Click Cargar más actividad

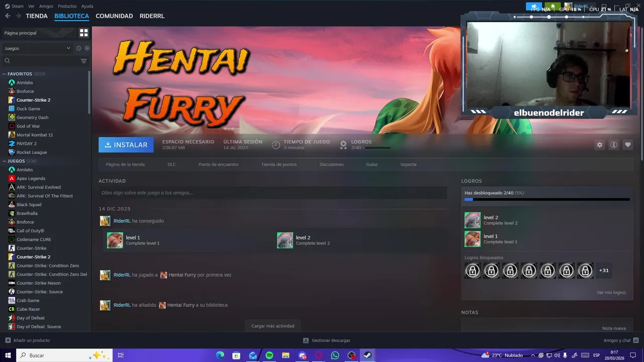click(273, 326)
